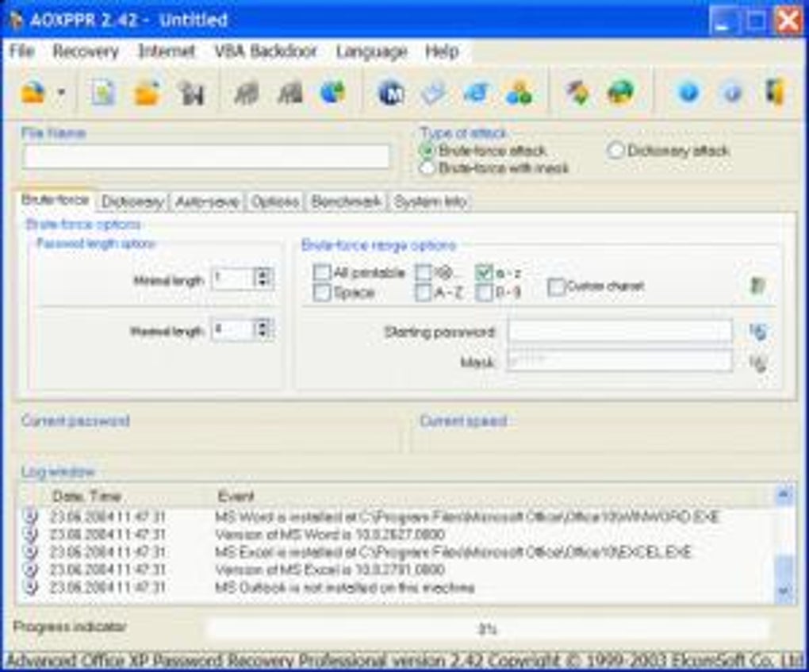This screenshot has width=809, height=672.
Task: Switch to the Benchmark tab
Action: [347, 202]
